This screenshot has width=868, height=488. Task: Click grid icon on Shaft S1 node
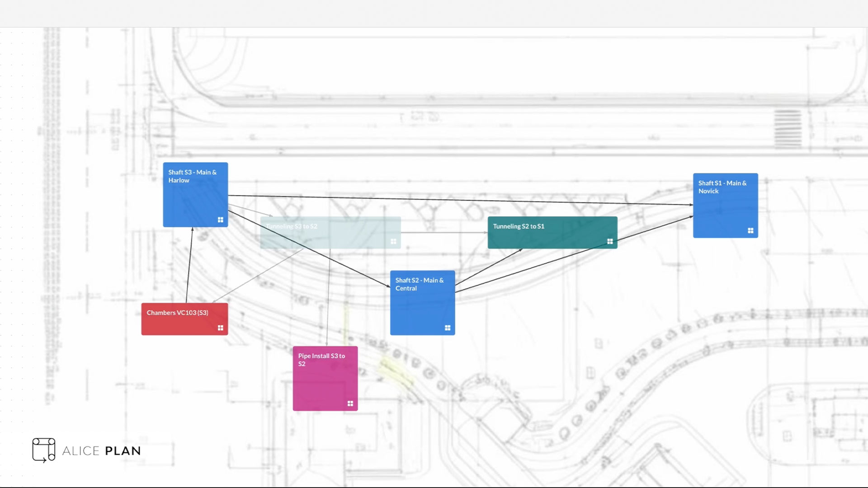(750, 231)
